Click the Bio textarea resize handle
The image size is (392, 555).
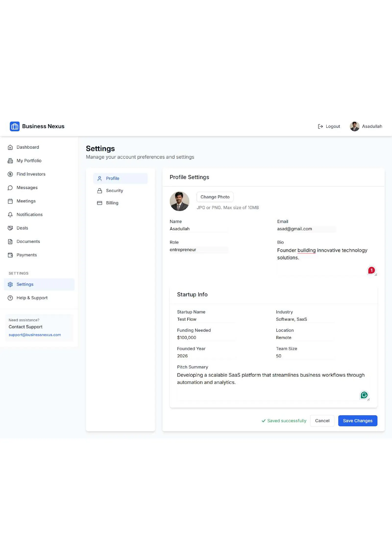coord(376,275)
